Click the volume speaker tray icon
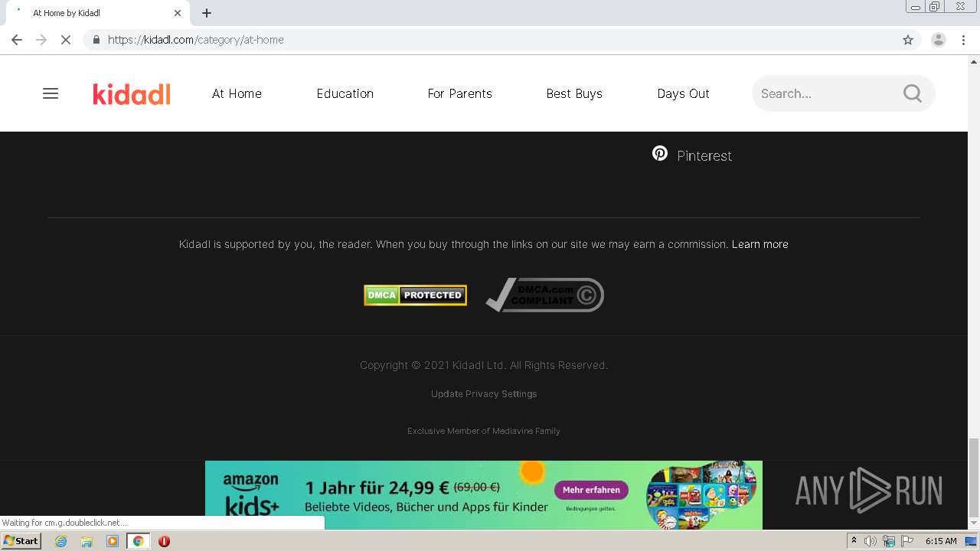 click(x=871, y=541)
